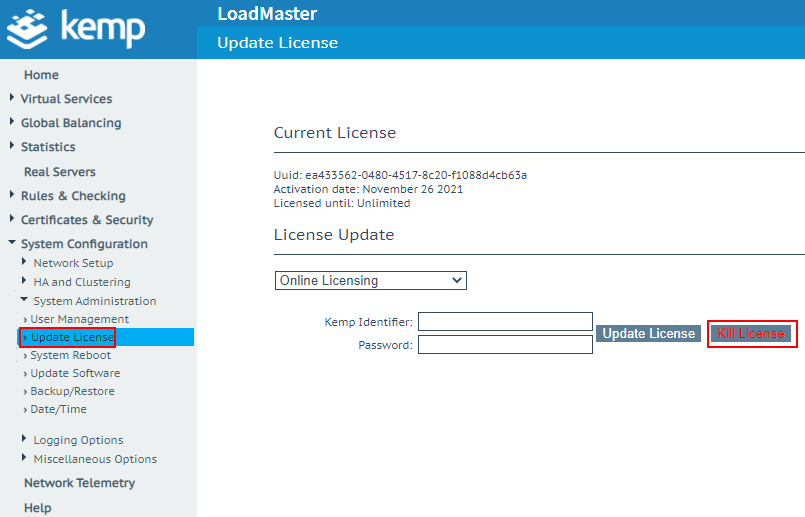
Task: Open Logging Options submenu
Action: tap(79, 440)
